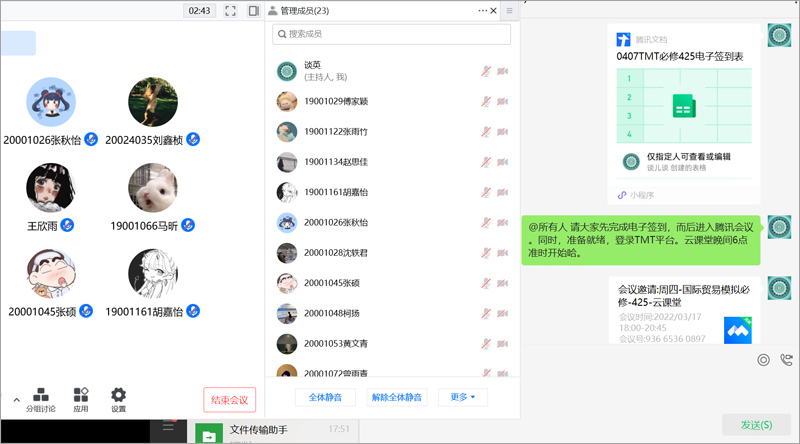Open the 0407TMT必修425电子签到表 document card
Screen dimensions: 800x444
coord(683,112)
